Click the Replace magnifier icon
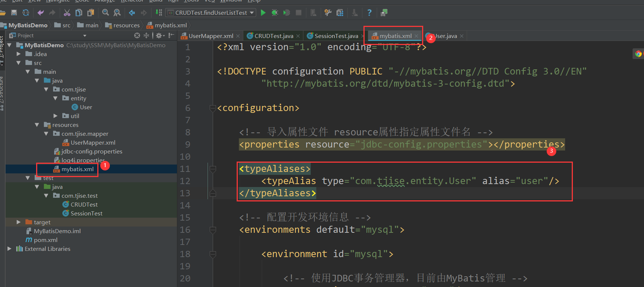The width and height of the screenshot is (644, 287). pyautogui.click(x=117, y=13)
